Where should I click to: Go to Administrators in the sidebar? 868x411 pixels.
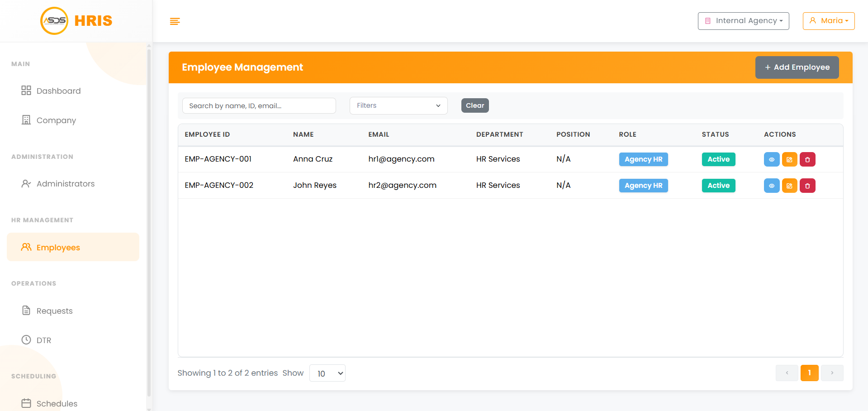[x=65, y=184]
